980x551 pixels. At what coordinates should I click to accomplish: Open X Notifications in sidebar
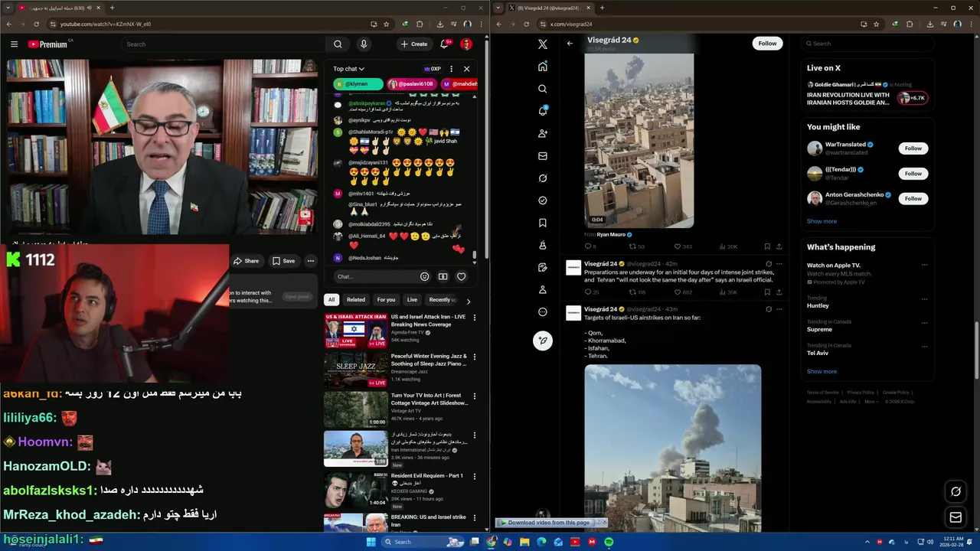[543, 111]
